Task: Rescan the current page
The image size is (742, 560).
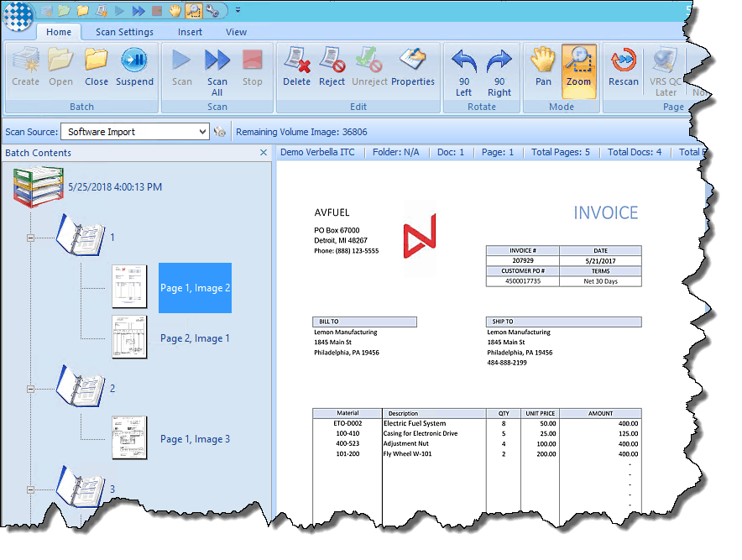Action: pos(623,67)
